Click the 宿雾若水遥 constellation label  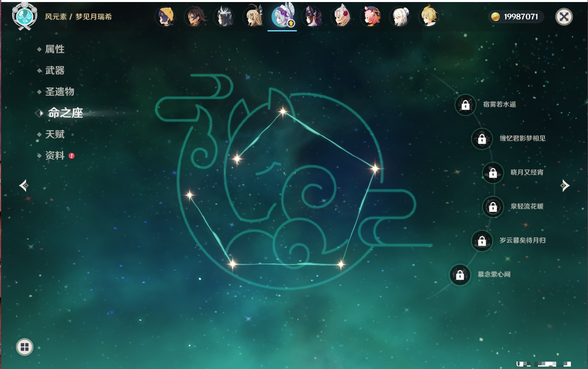[500, 104]
